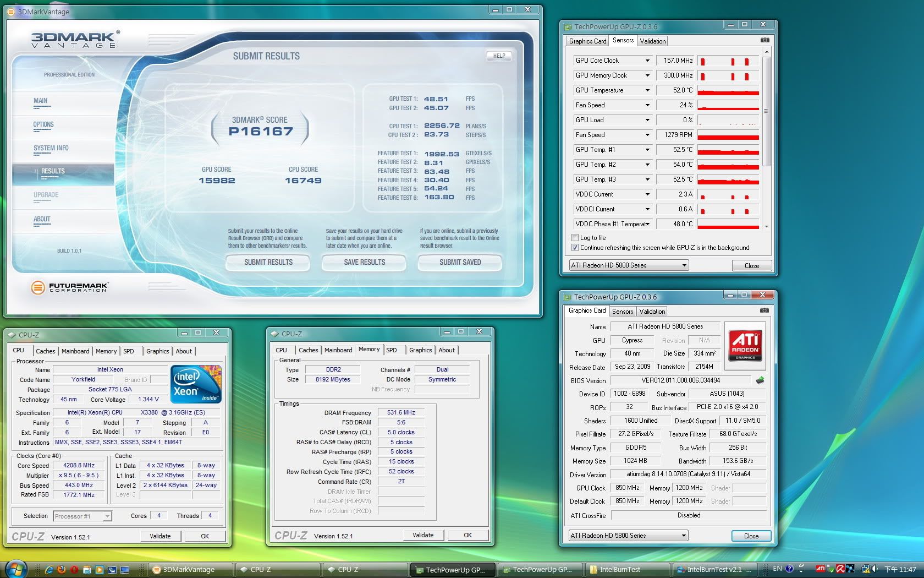Click OK in right CPU-Z memory window
This screenshot has width=924, height=578.
pos(468,535)
